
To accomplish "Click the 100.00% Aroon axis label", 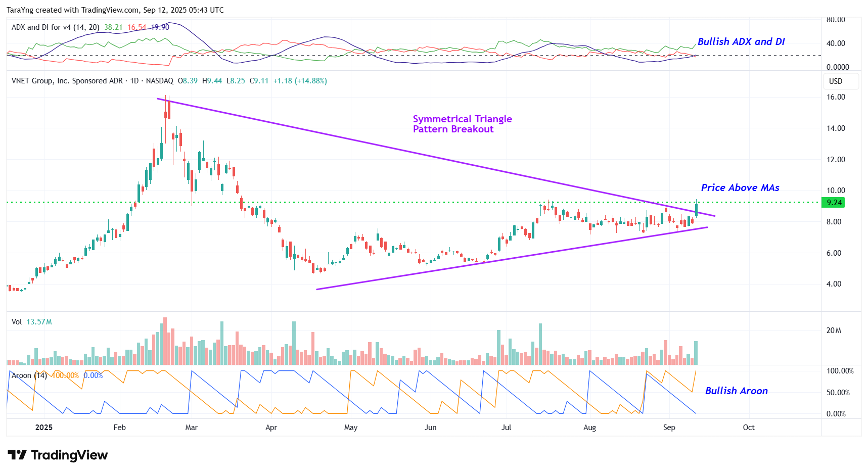I will coord(840,371).
